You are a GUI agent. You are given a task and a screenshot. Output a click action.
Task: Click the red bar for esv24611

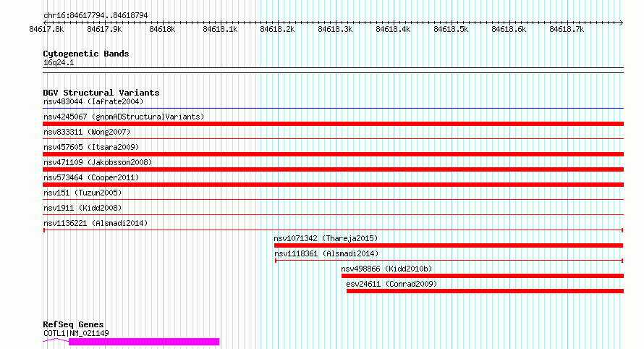coord(485,291)
